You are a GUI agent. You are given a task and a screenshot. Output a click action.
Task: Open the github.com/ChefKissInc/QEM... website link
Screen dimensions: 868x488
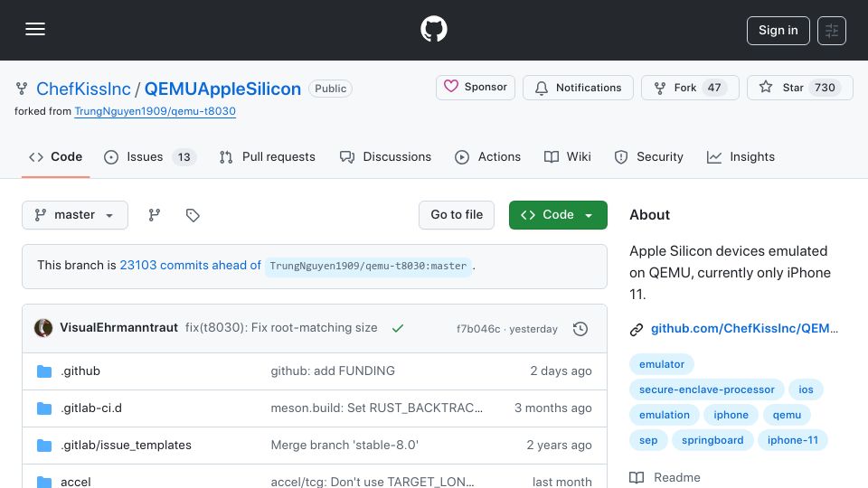[x=744, y=328]
